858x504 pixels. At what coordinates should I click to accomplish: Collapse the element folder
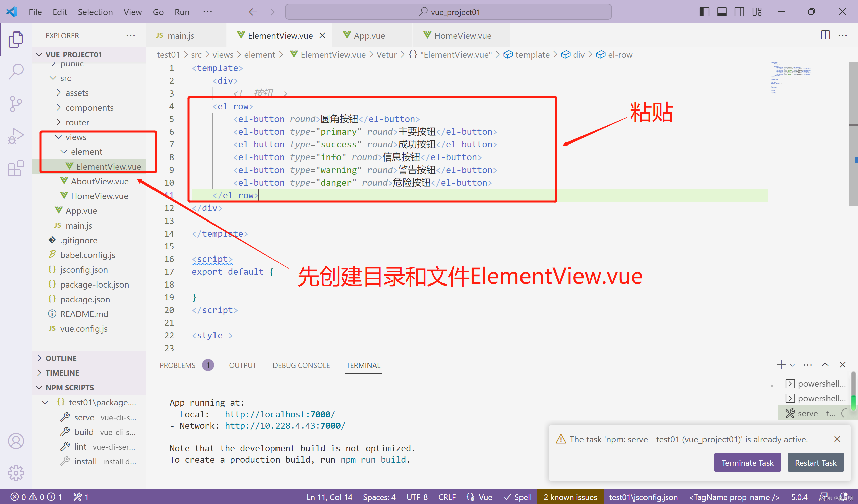click(x=89, y=152)
